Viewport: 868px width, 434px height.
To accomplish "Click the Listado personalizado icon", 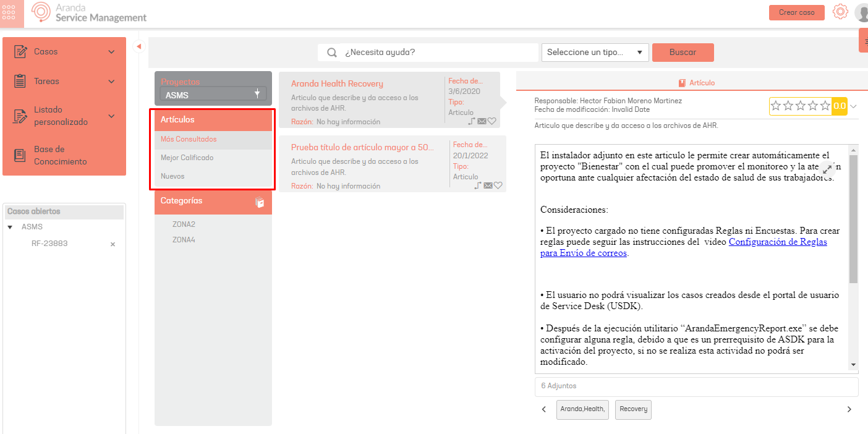I will click(x=20, y=116).
